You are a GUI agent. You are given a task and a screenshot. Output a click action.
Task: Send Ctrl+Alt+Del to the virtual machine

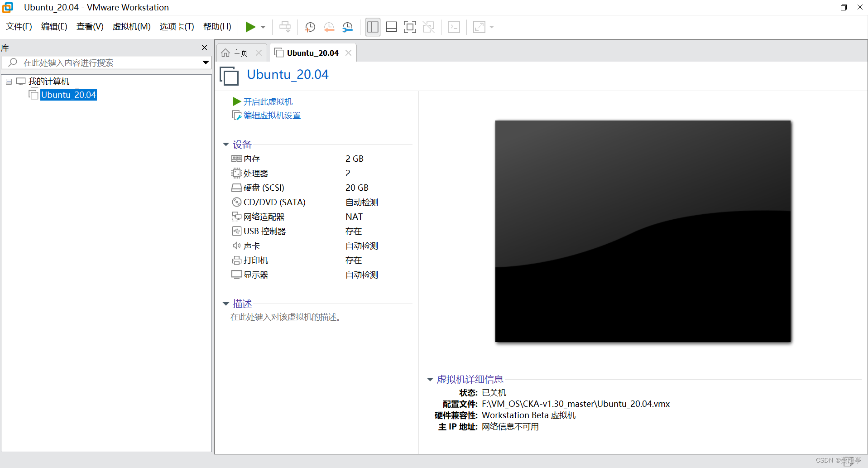pyautogui.click(x=285, y=27)
